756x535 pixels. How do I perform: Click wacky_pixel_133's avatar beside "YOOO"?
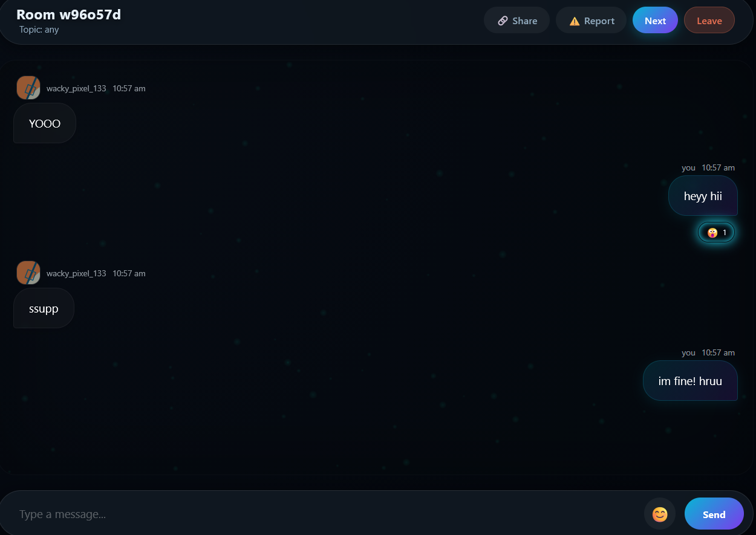(28, 88)
